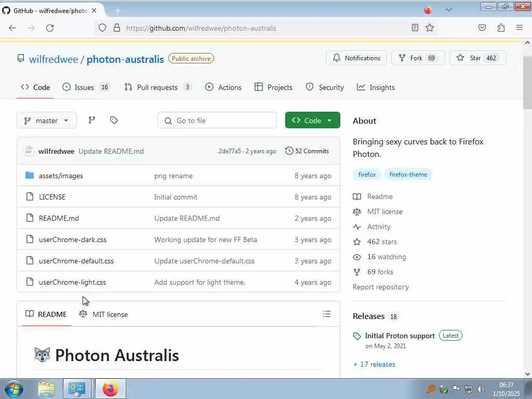The image size is (532, 399).
Task: Click the Go to file search field
Action: (x=217, y=121)
